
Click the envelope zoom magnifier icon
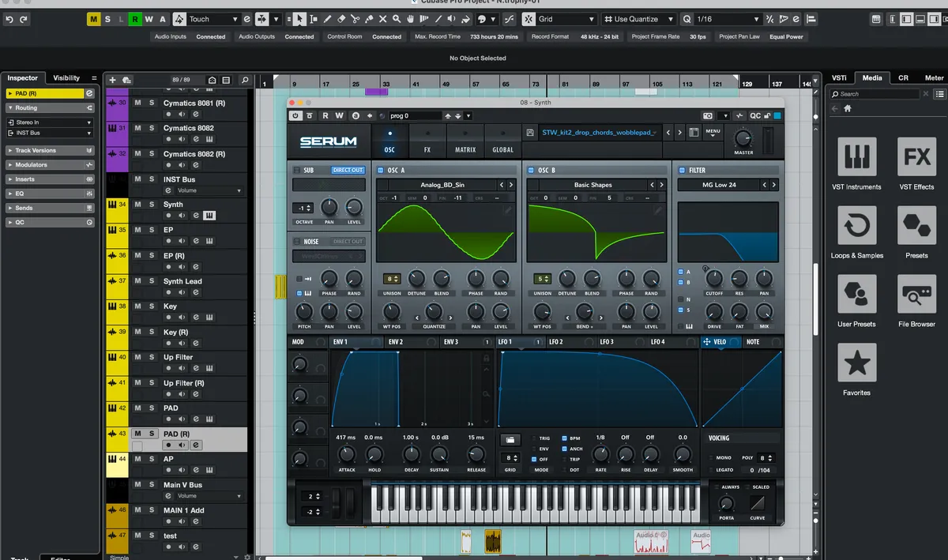point(486,393)
